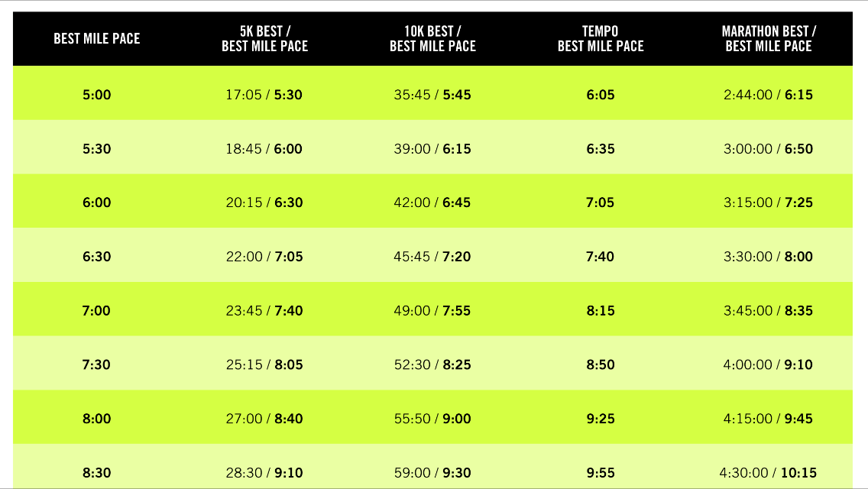Image resolution: width=868 pixels, height=489 pixels.
Task: Click the 5:00 best mile pace cell
Action: click(97, 96)
